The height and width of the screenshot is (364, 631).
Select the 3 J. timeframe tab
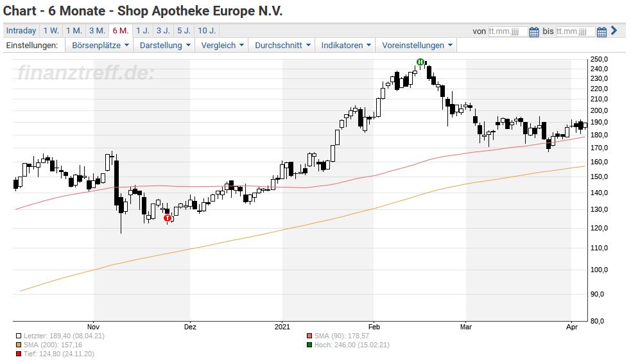pyautogui.click(x=163, y=31)
